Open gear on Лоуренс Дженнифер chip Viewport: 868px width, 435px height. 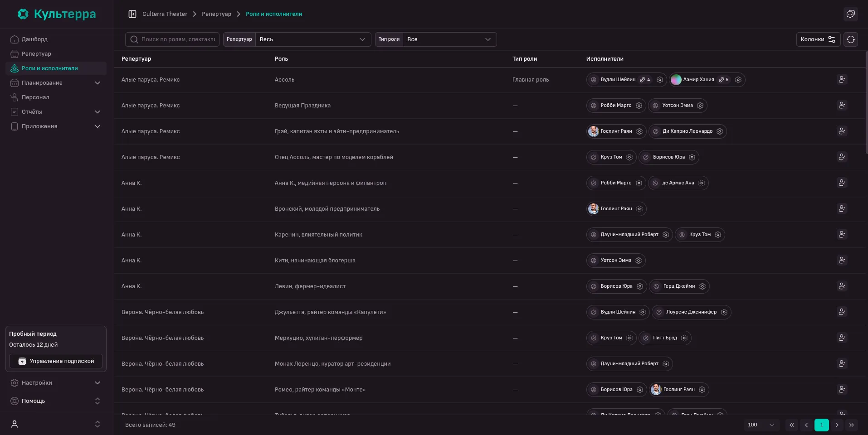click(724, 312)
